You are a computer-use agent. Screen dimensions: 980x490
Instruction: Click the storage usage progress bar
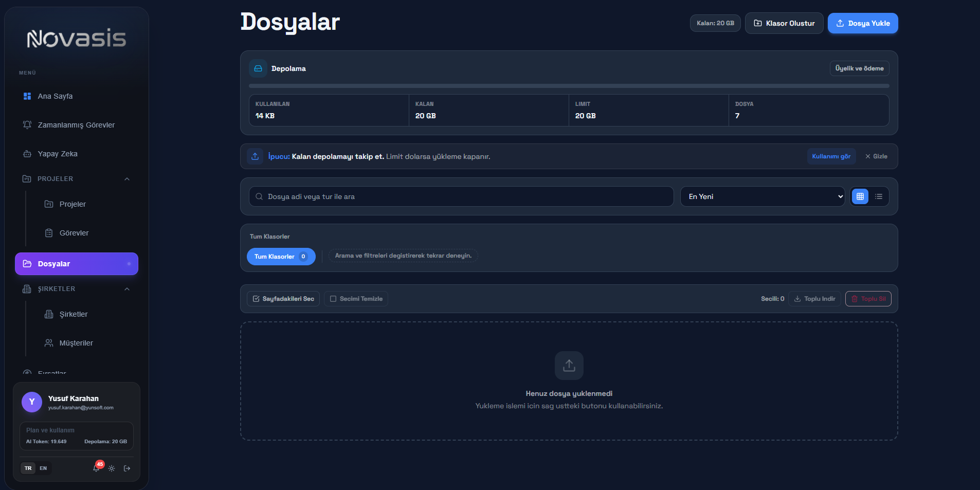(569, 86)
